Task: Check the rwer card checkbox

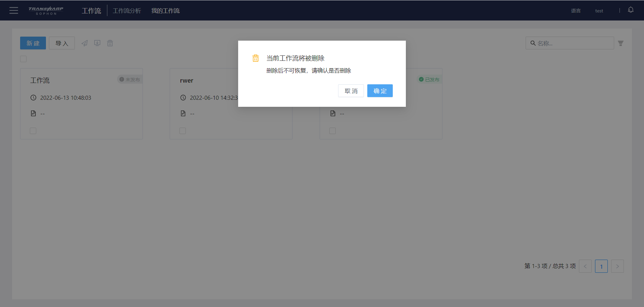Action: point(182,131)
